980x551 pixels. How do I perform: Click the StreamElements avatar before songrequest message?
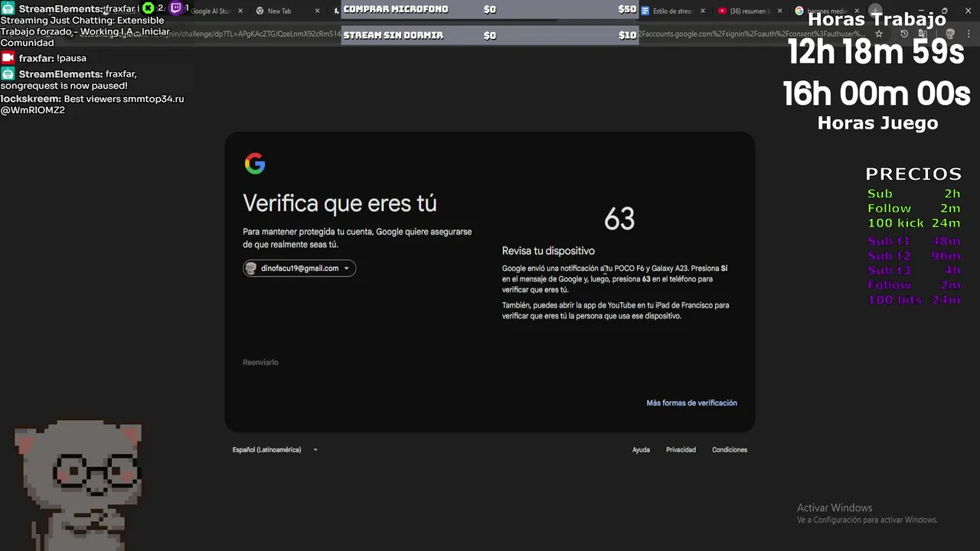8,73
